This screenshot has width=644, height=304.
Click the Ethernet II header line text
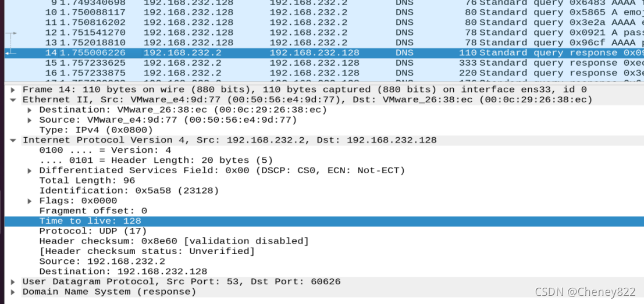click(308, 100)
